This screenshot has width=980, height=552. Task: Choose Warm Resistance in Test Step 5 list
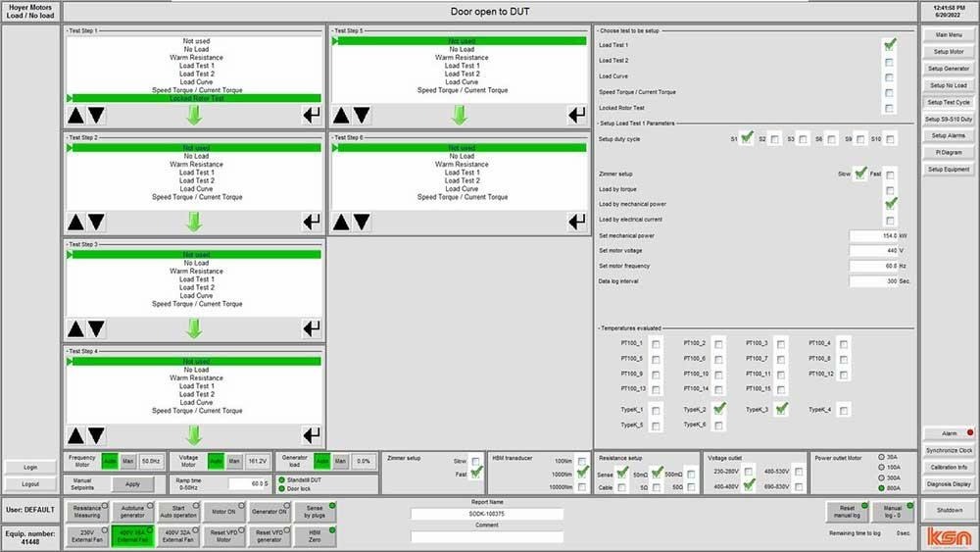tap(462, 58)
